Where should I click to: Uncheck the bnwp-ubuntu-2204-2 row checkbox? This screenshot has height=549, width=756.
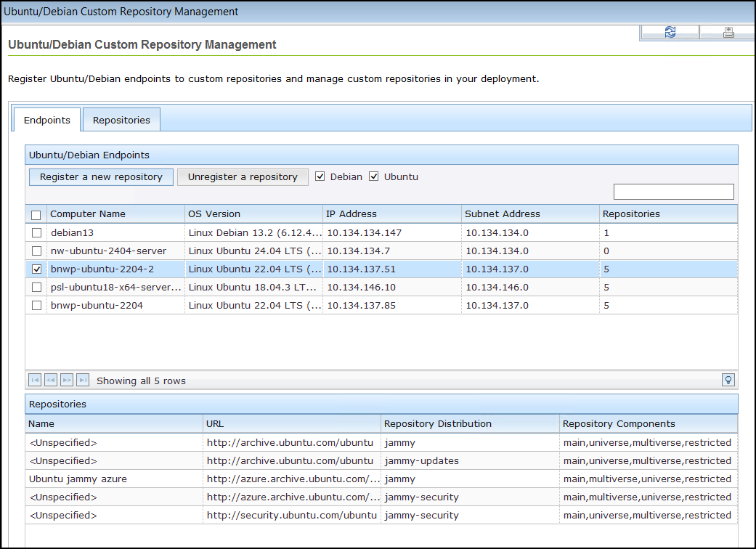(36, 269)
